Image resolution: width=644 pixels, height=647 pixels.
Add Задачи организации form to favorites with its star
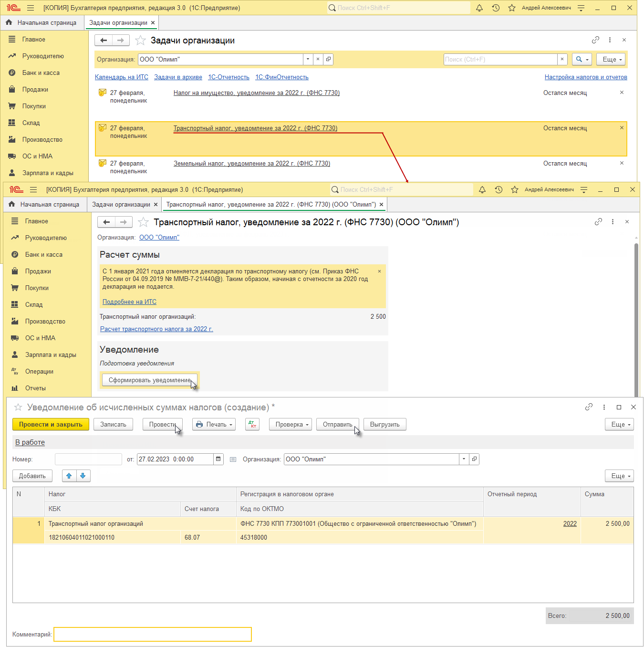point(140,41)
